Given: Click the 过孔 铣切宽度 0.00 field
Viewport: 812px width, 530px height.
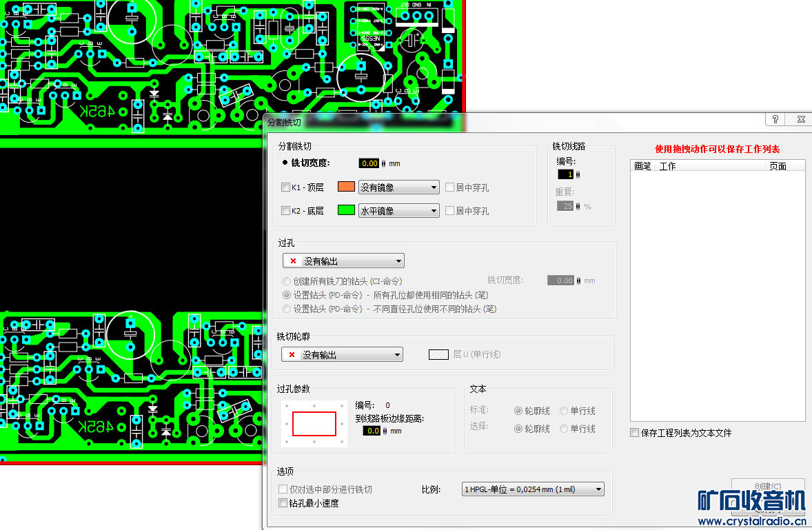Looking at the screenshot, I should point(561,281).
